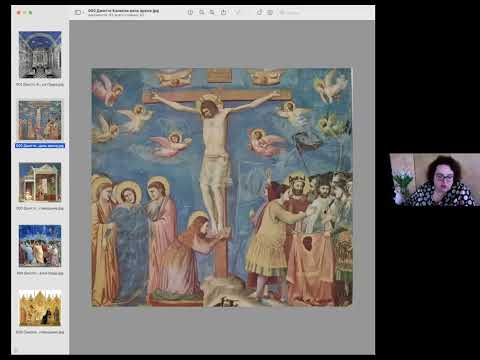The height and width of the screenshot is (360, 480).
Task: Open the Share menu in toolbar
Action: point(224,12)
